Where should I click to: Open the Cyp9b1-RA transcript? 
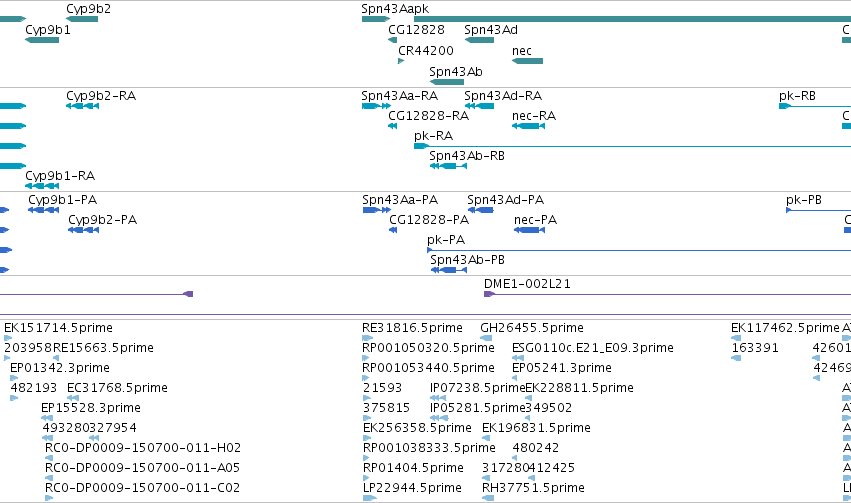tap(42, 186)
